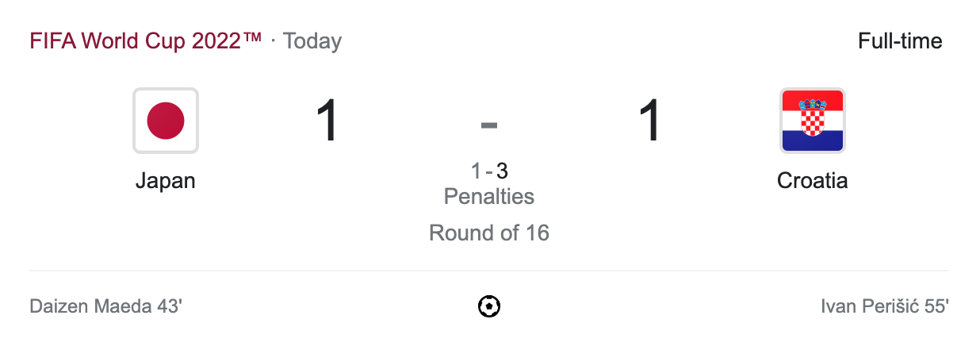Image resolution: width=980 pixels, height=346 pixels.
Task: Open the FIFA World Cup 2022 link
Action: click(146, 41)
